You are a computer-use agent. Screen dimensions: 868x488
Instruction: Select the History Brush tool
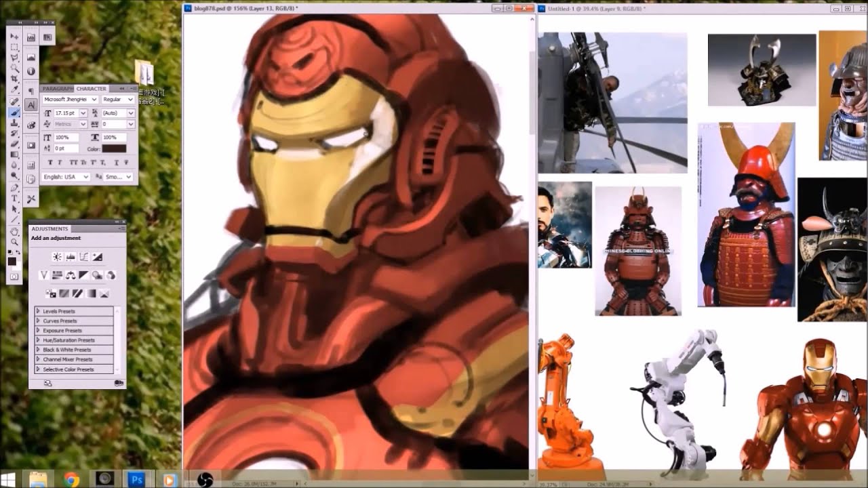coord(14,133)
